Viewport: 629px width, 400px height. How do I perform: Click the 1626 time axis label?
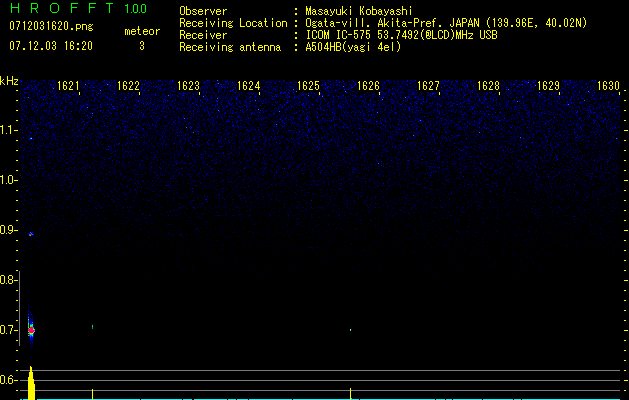point(368,86)
